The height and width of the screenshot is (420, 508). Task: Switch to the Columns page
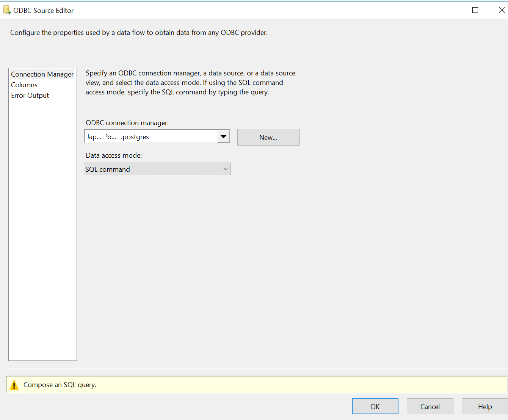tap(24, 85)
